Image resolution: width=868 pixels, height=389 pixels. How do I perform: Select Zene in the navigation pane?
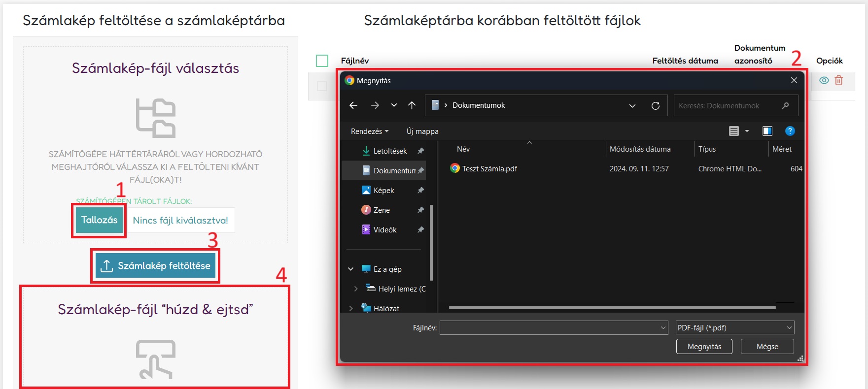pos(381,210)
